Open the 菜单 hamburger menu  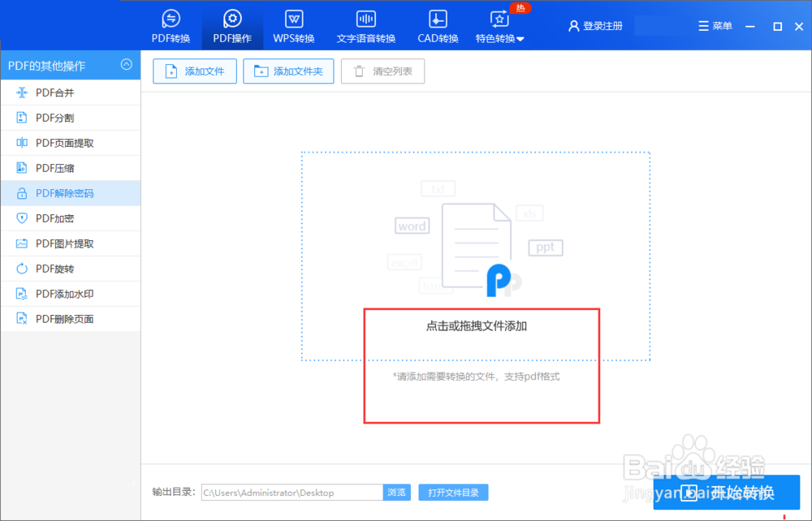coord(715,25)
